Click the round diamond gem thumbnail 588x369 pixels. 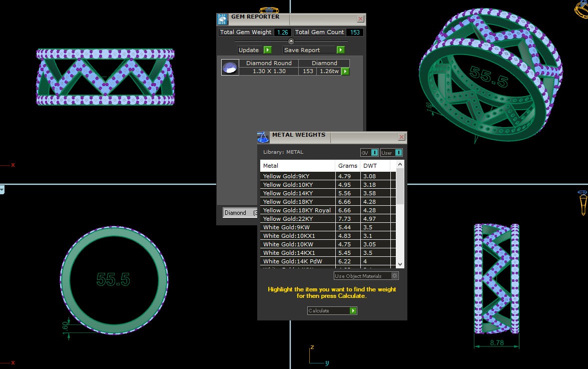click(230, 68)
